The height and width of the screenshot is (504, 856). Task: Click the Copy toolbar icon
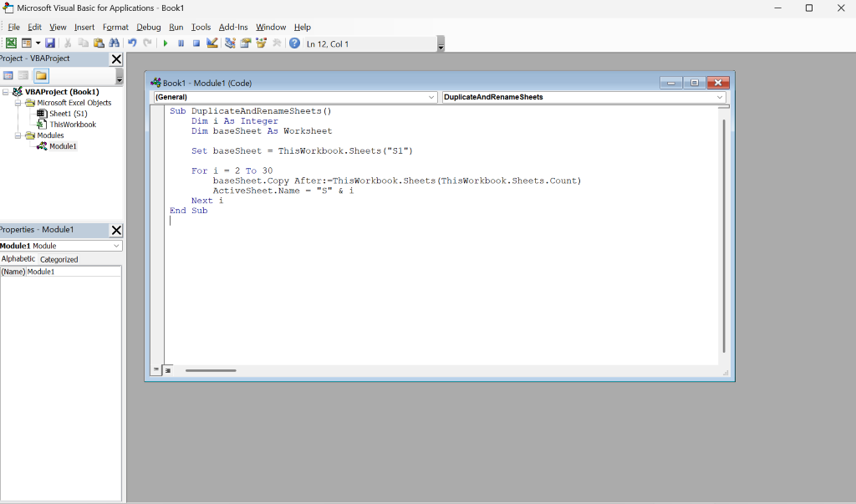[83, 43]
